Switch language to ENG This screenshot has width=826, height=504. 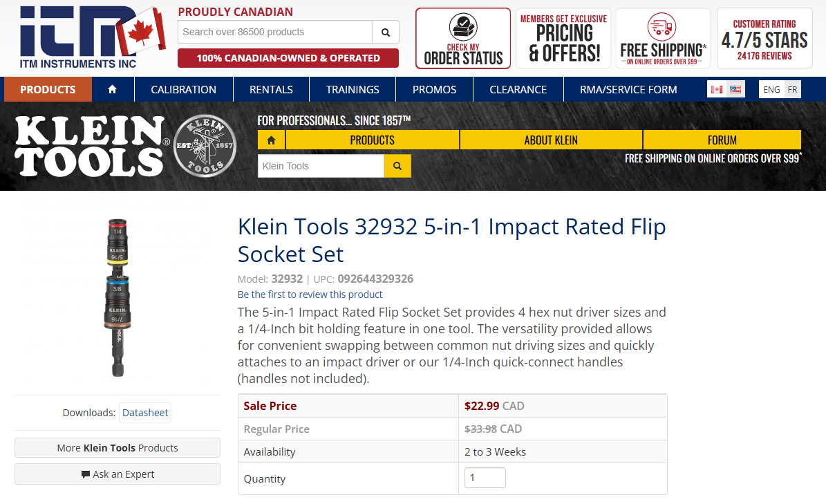point(771,89)
